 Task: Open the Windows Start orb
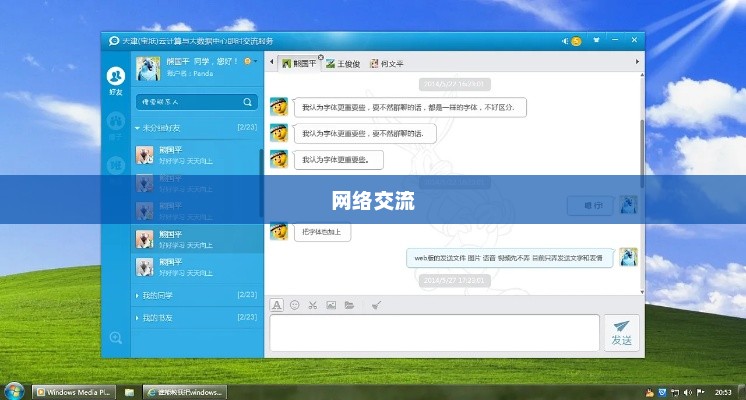click(14, 391)
